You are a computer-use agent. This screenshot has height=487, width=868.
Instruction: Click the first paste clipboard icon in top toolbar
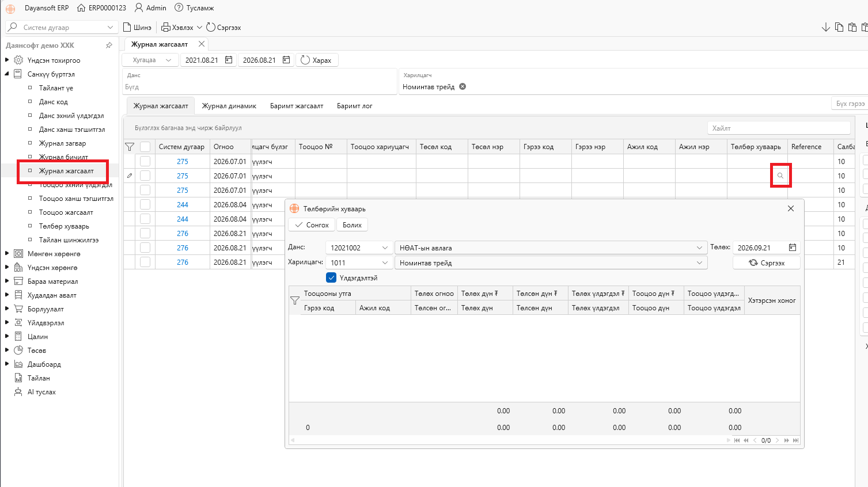point(852,27)
